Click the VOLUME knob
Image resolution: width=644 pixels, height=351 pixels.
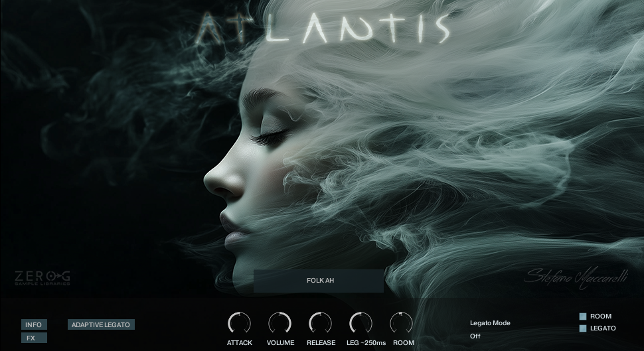pos(280,323)
